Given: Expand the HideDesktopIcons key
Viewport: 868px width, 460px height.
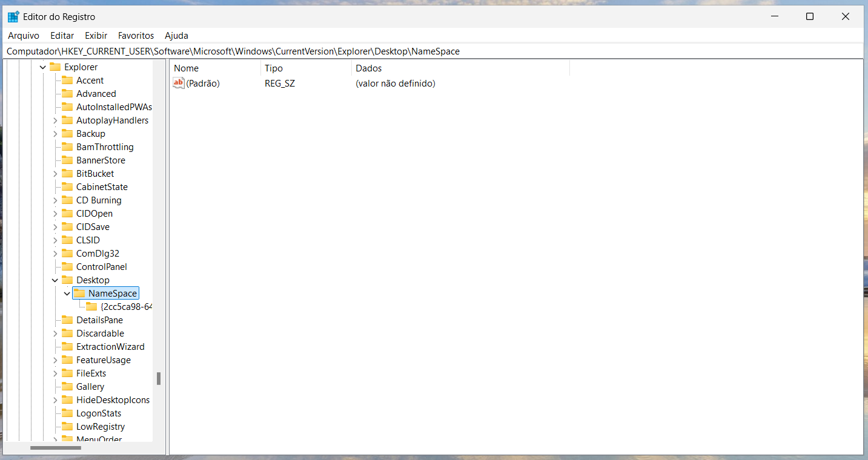Looking at the screenshot, I should (55, 400).
